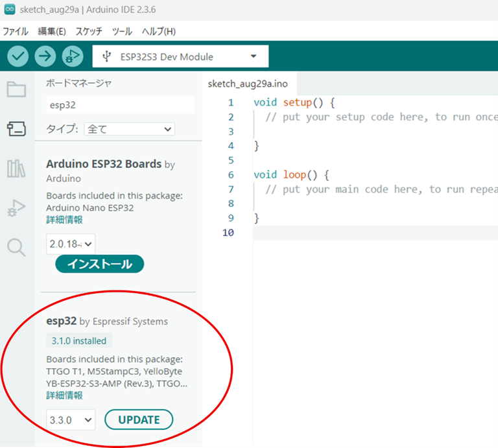Click the Arduino Nano ESP32 text

[x=90, y=208]
